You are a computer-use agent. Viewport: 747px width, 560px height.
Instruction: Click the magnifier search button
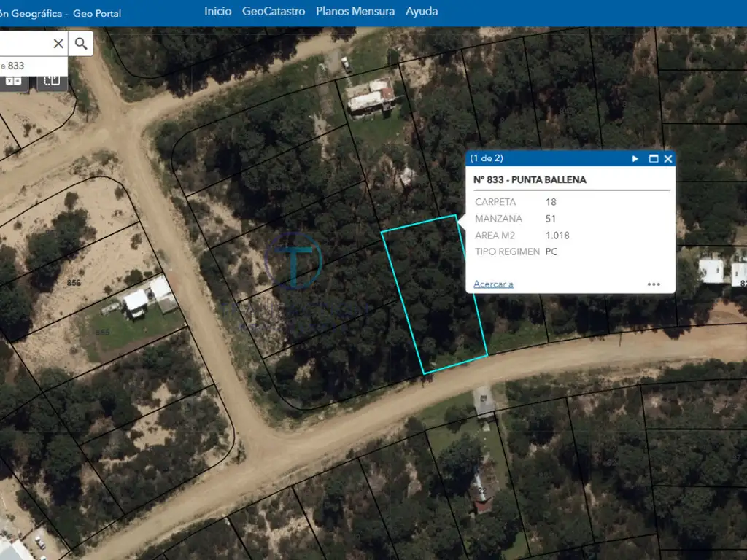[81, 44]
